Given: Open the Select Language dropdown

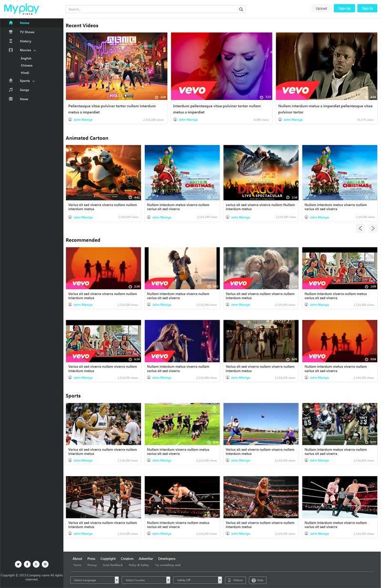Looking at the screenshot, I should pos(94,580).
